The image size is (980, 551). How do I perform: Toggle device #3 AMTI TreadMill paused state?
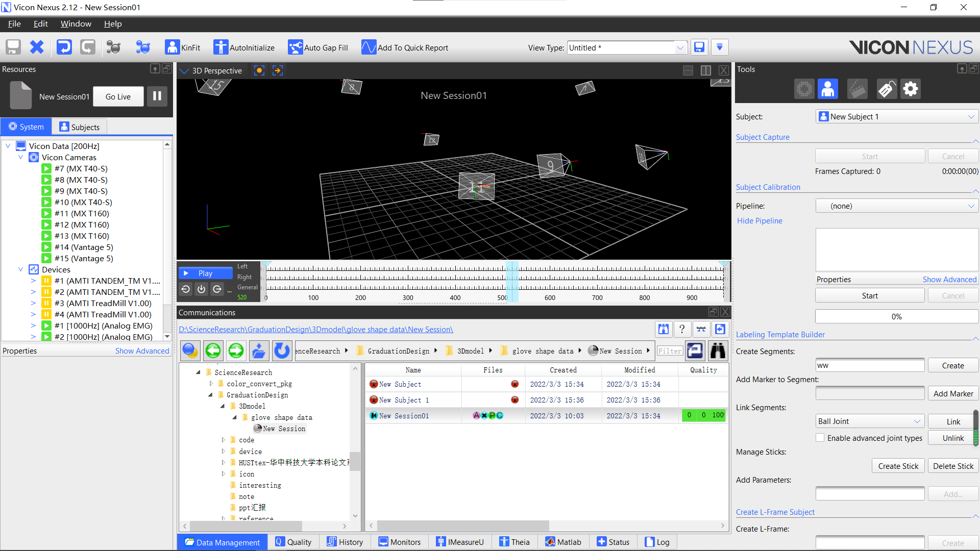[x=46, y=303]
